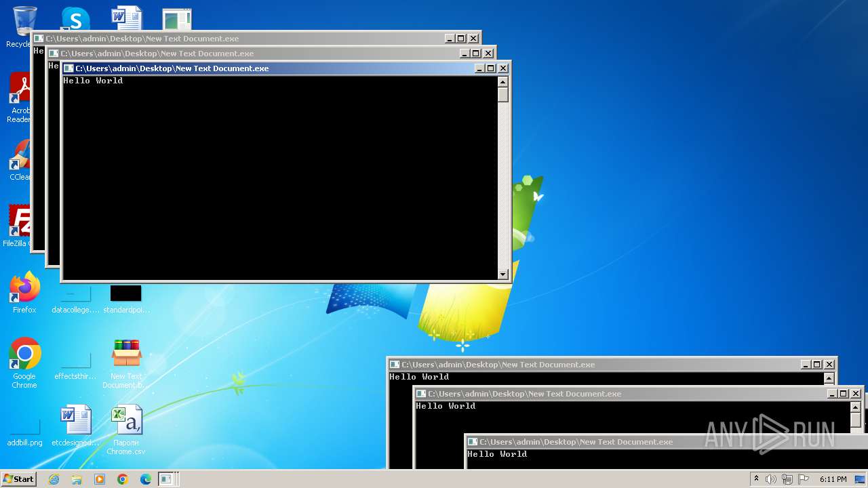This screenshot has height=488, width=868.
Task: Select the Firefox desktop shortcut
Action: click(x=24, y=293)
